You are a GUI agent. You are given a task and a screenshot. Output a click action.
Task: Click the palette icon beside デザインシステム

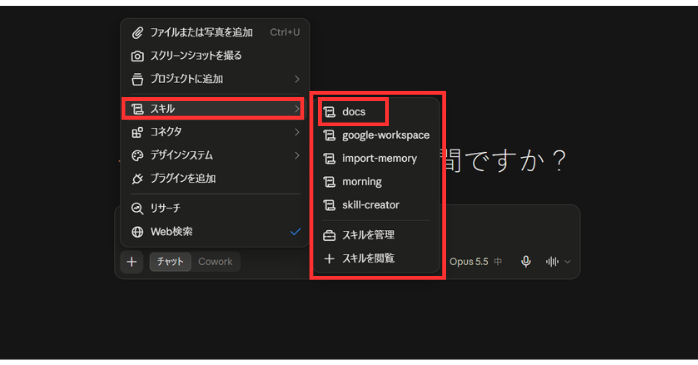tap(137, 155)
